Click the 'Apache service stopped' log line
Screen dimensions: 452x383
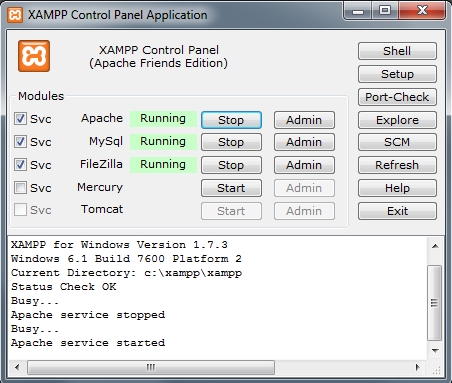88,315
